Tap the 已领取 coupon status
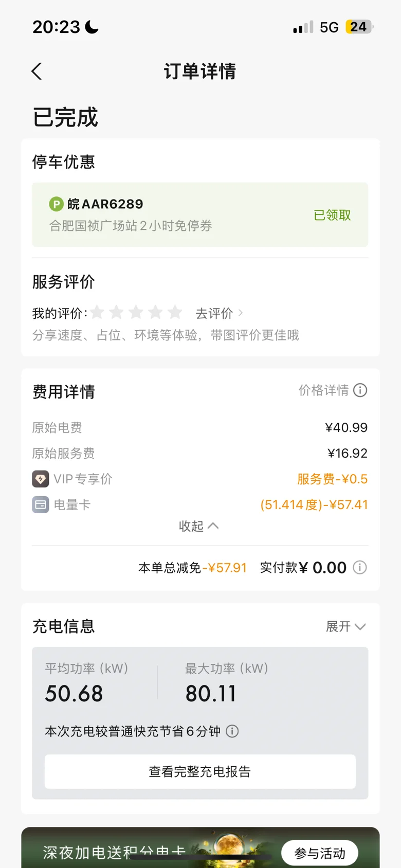Viewport: 401px width, 868px height. pyautogui.click(x=332, y=215)
